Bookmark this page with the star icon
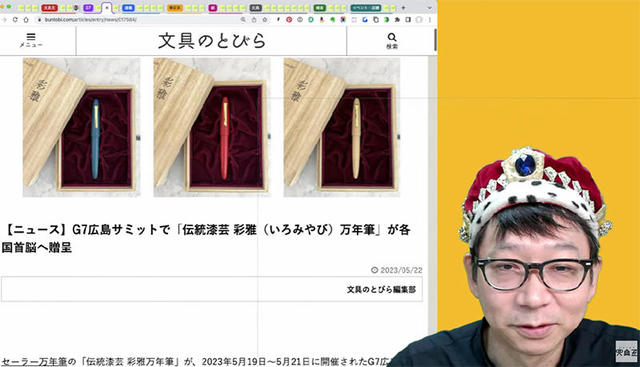The width and height of the screenshot is (640, 367). (265, 20)
